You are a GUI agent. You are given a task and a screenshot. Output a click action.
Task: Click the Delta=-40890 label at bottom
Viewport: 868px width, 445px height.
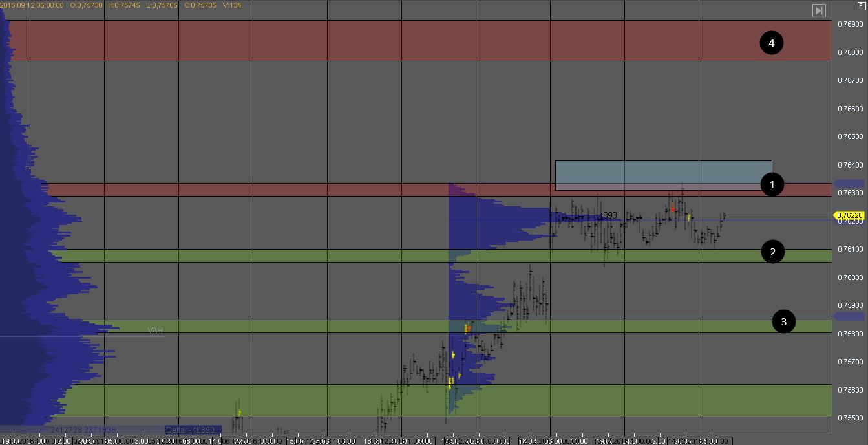193,429
